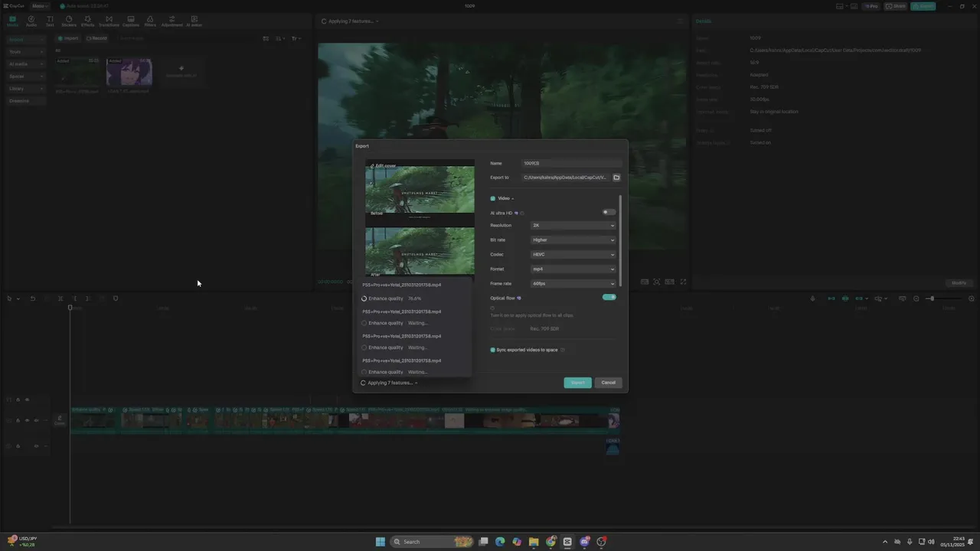Select the anime character media thumbnail
Image resolution: width=980 pixels, height=551 pixels.
click(x=129, y=73)
